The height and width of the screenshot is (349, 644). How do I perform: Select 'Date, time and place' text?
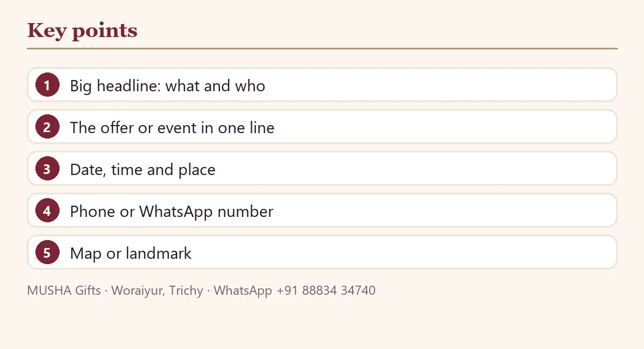point(143,170)
